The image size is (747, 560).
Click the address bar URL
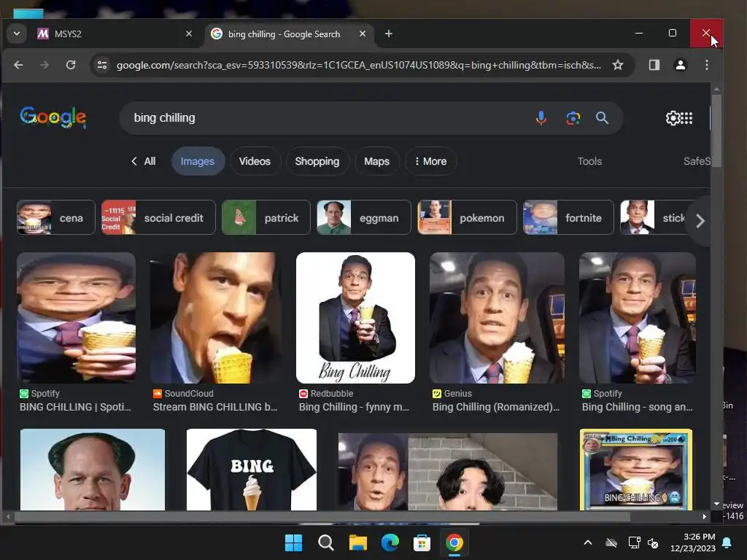point(359,65)
